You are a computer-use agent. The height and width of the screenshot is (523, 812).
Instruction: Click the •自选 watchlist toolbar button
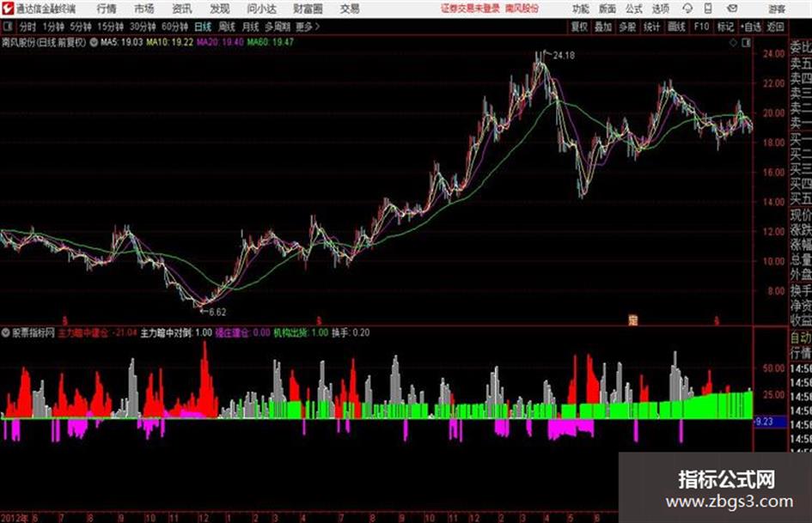pyautogui.click(x=751, y=27)
